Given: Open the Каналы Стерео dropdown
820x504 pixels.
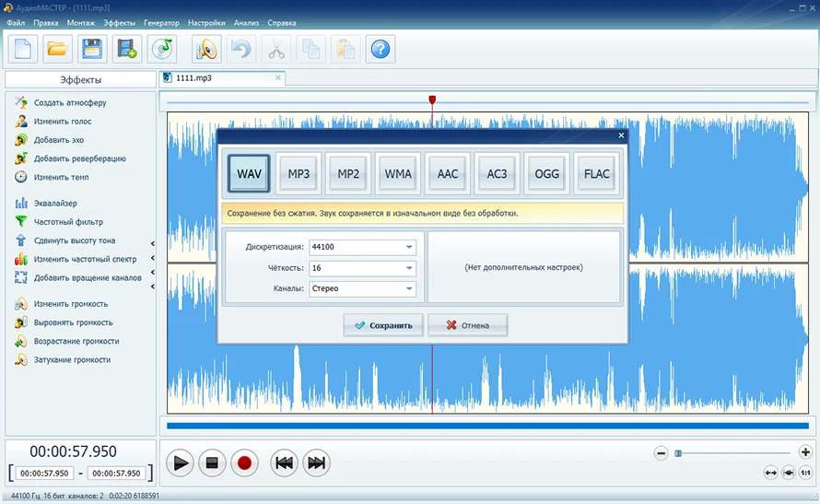Looking at the screenshot, I should coord(362,288).
